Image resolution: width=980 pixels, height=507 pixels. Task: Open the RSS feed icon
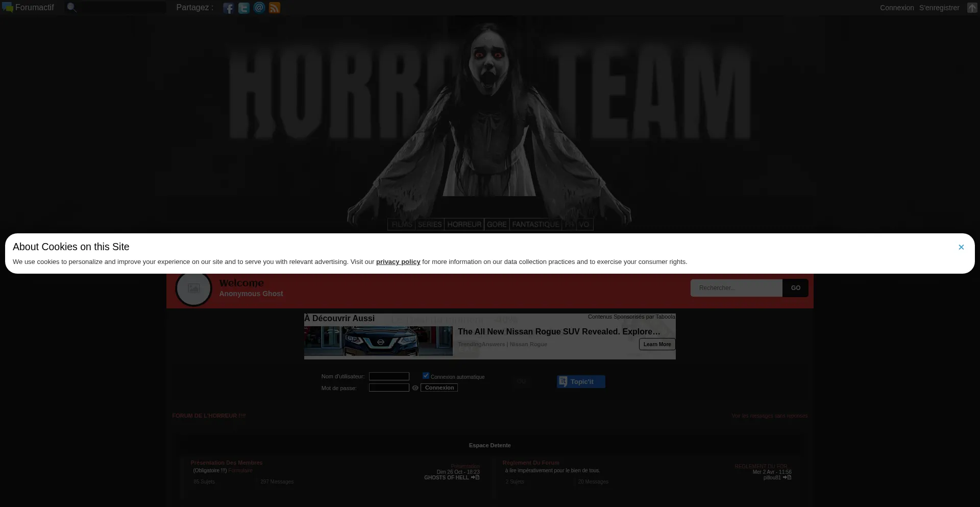coord(275,8)
